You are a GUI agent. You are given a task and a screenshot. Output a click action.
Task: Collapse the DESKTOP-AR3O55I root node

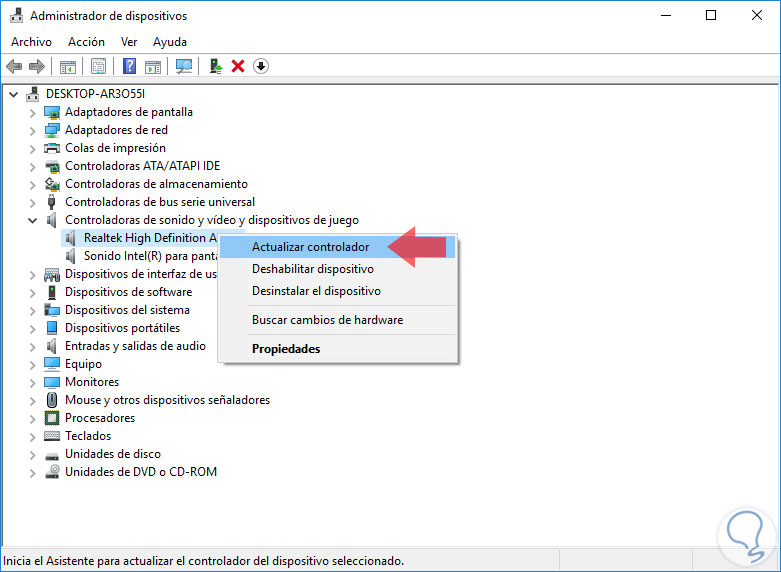pyautogui.click(x=13, y=94)
